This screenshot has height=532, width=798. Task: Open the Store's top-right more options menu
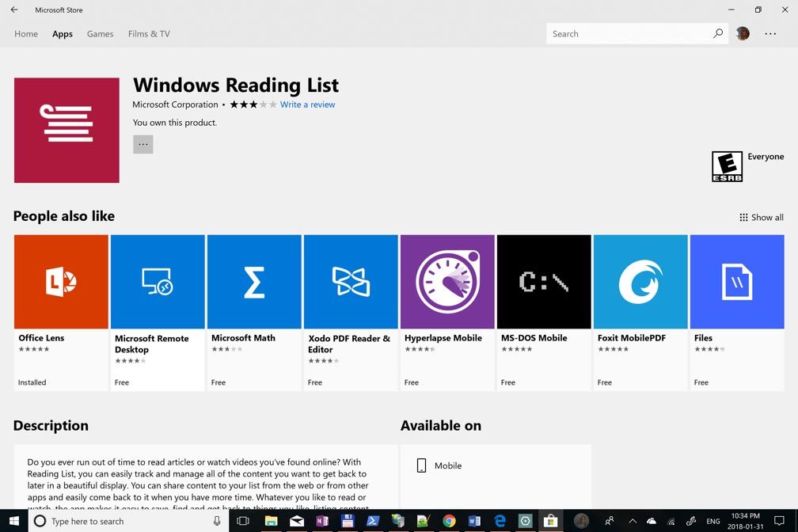click(770, 33)
